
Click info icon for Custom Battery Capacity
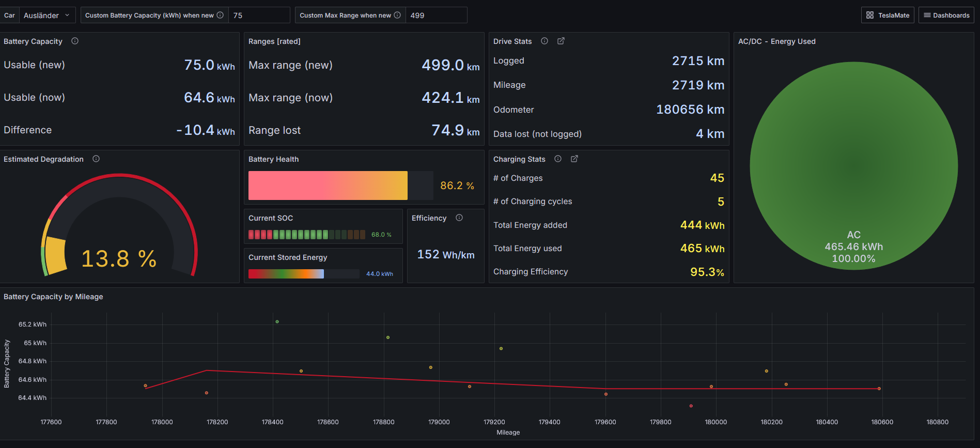pyautogui.click(x=220, y=16)
